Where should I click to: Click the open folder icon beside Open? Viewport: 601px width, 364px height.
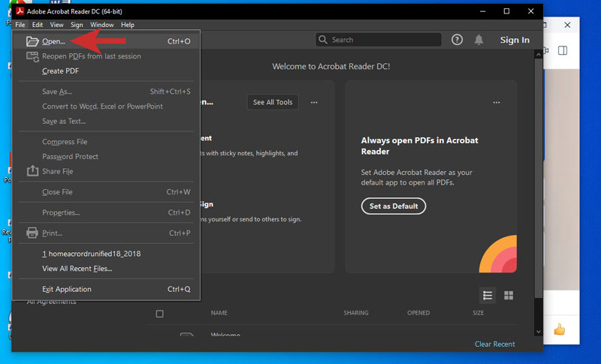click(x=32, y=41)
